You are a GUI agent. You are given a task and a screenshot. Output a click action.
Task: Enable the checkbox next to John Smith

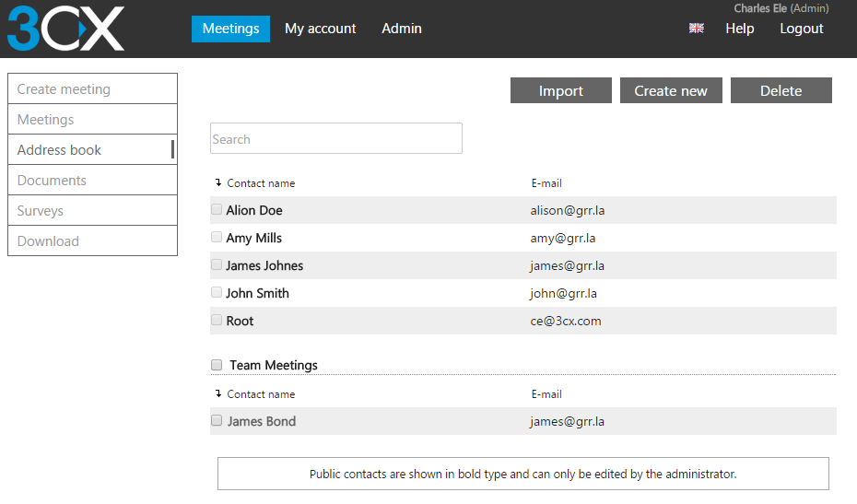[217, 293]
